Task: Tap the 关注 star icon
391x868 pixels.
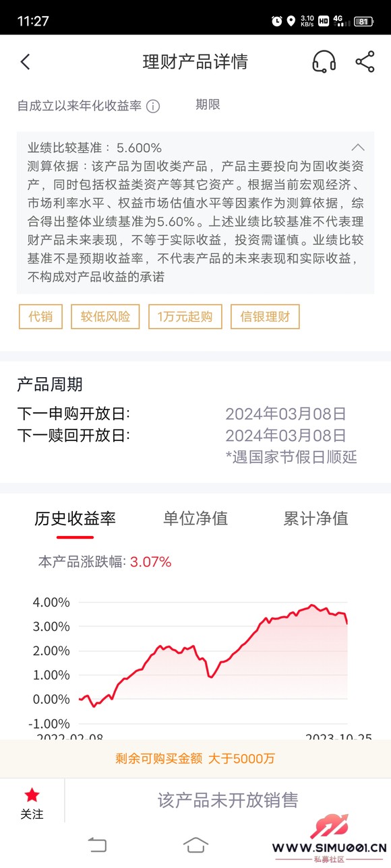Action: (x=32, y=795)
